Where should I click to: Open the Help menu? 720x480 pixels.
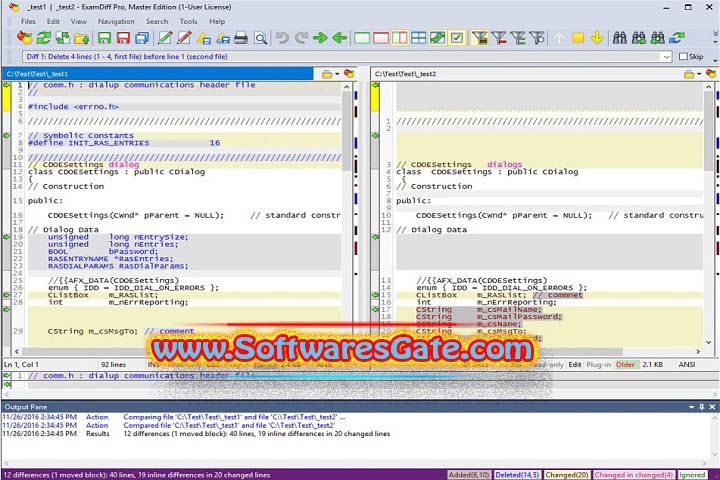pyautogui.click(x=217, y=22)
